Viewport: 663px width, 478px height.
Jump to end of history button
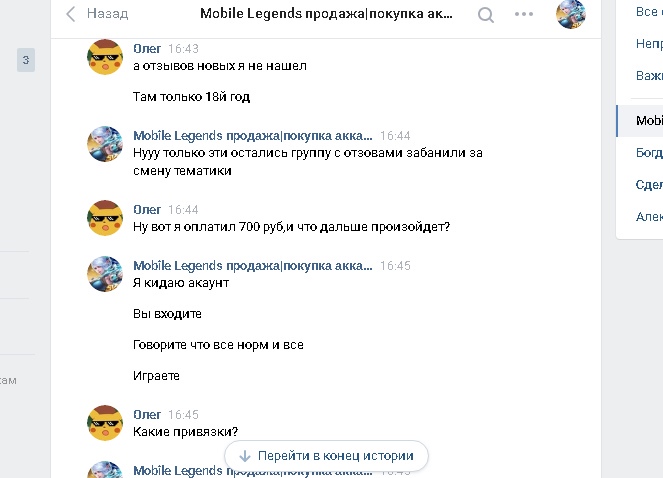pyautogui.click(x=326, y=456)
